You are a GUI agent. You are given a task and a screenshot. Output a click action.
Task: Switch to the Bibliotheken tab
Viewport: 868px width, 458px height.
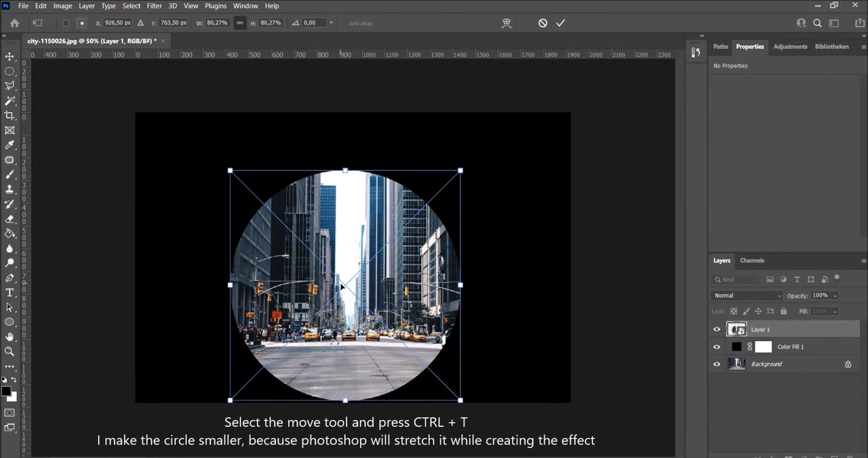(832, 47)
